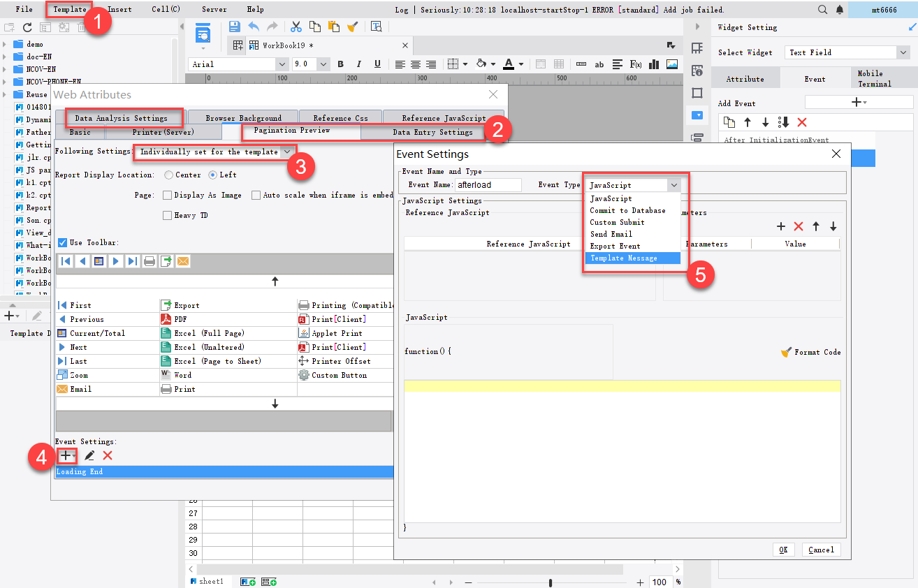
Task: Click Format Code button
Action: 810,352
